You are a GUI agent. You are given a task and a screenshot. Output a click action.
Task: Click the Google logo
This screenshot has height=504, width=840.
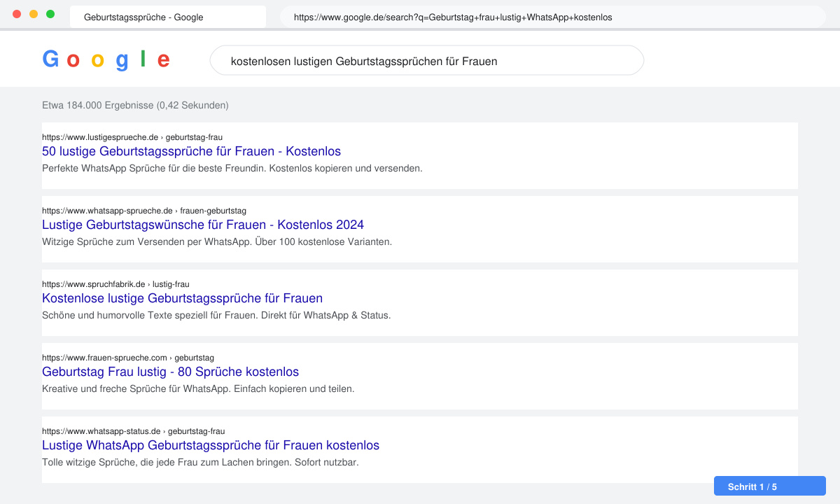coord(106,60)
